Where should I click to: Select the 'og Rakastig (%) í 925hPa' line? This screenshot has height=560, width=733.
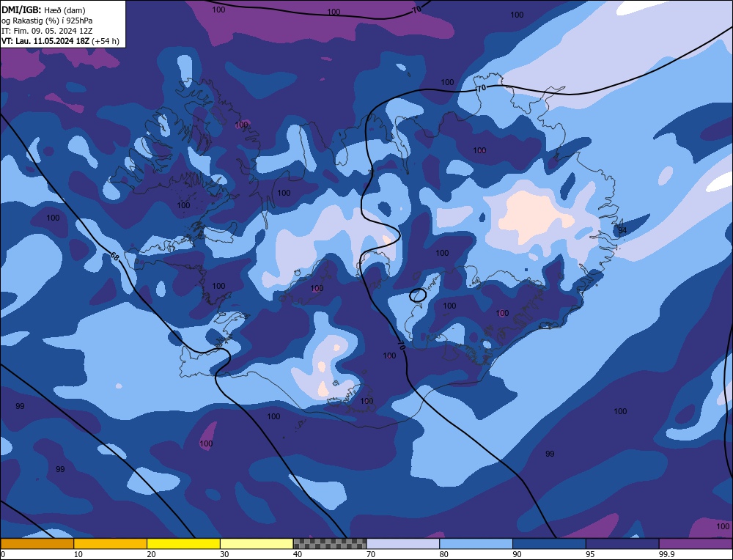pyautogui.click(x=47, y=21)
